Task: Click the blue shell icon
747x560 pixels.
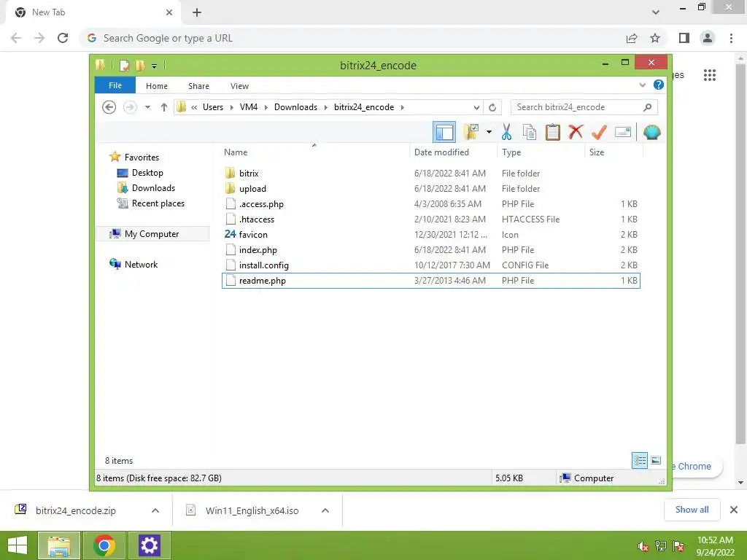Action: click(651, 132)
